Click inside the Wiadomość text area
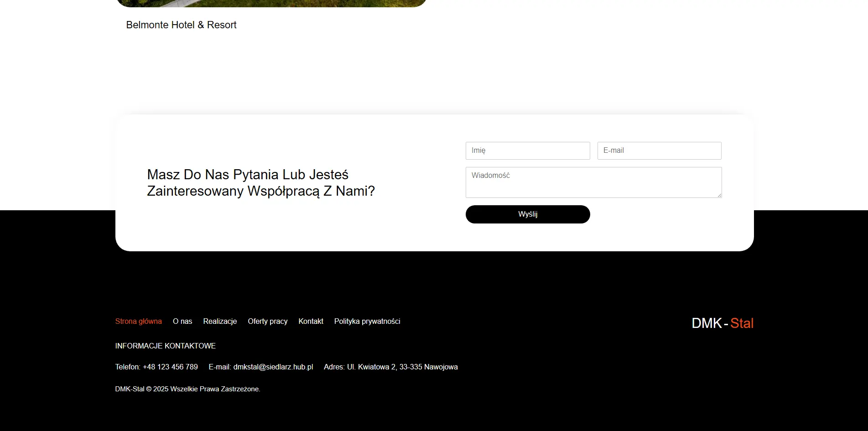The width and height of the screenshot is (868, 431). click(593, 182)
